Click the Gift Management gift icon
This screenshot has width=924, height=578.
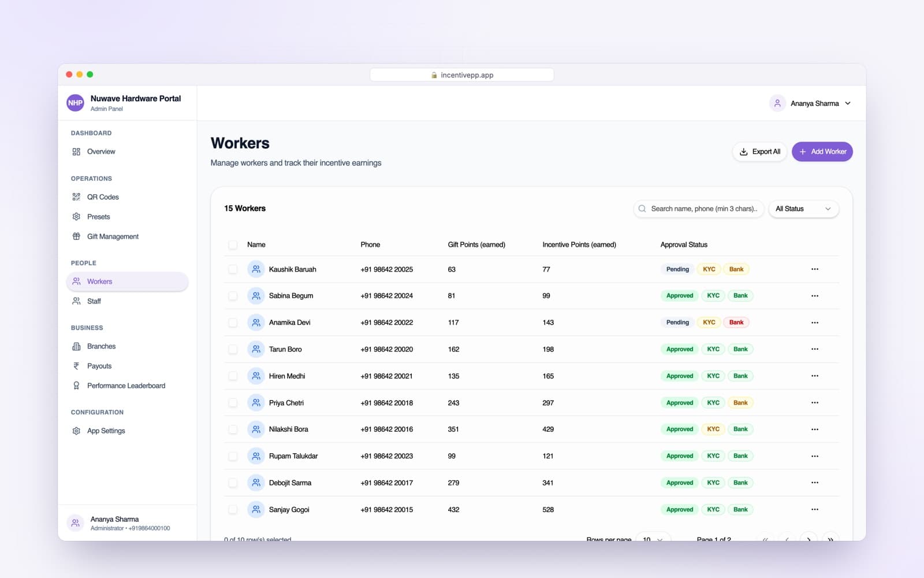[76, 236]
